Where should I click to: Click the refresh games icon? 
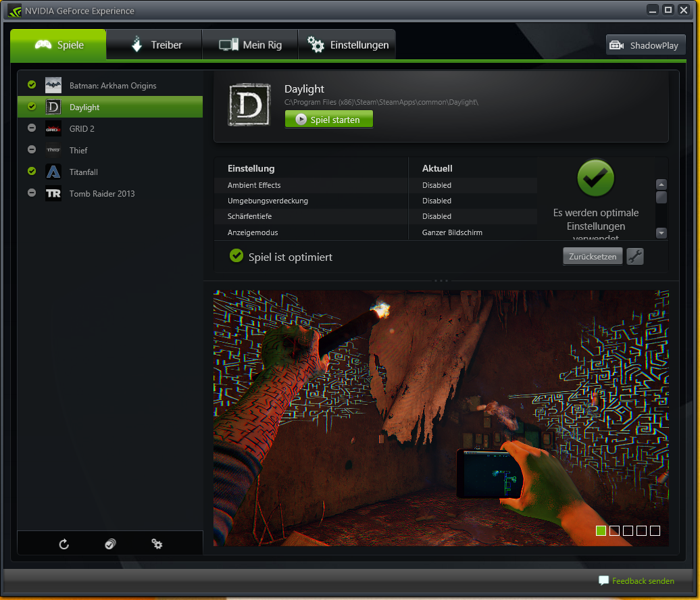[x=64, y=544]
